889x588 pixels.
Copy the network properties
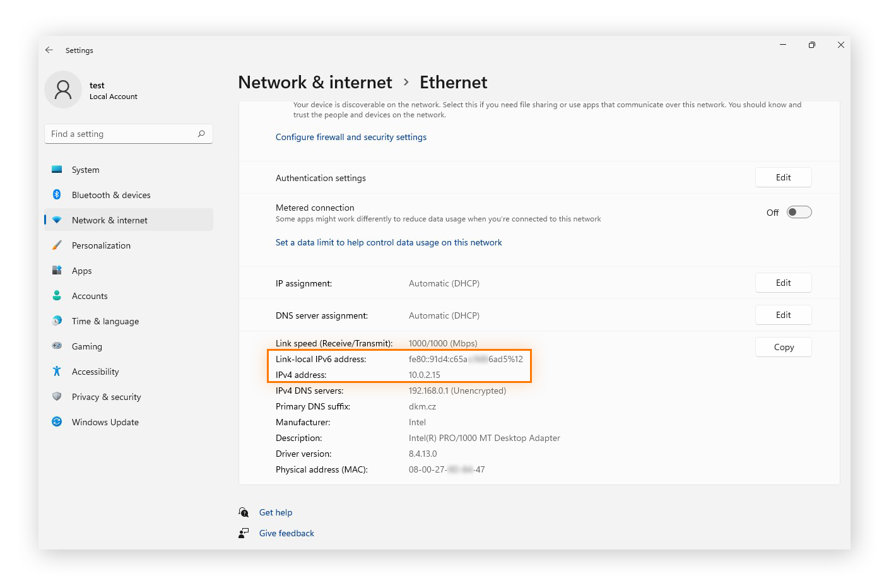(x=783, y=348)
